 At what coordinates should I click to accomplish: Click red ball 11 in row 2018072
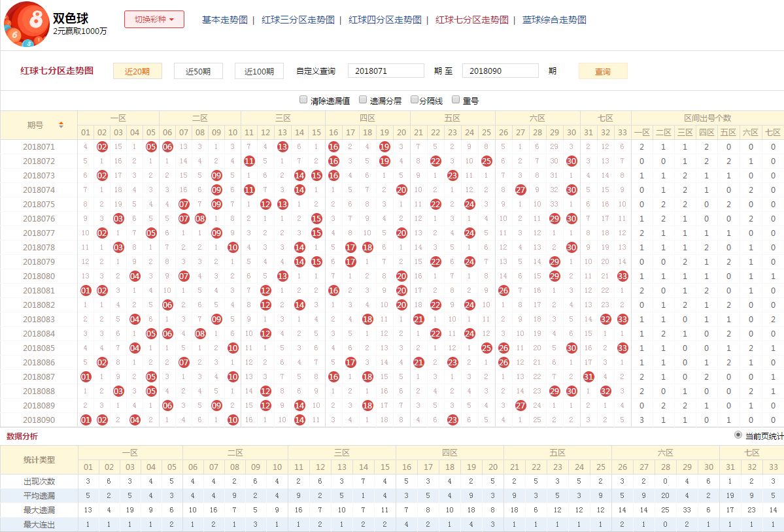(x=249, y=161)
